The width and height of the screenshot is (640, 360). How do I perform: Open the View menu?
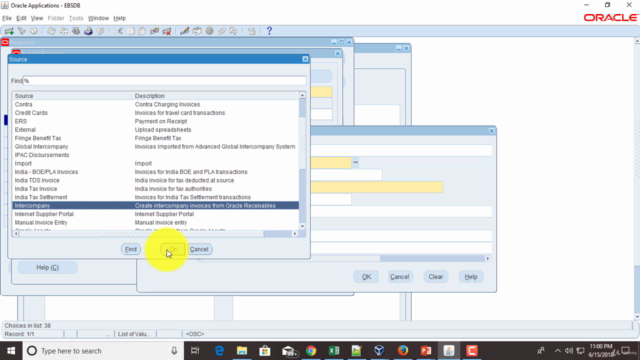pyautogui.click(x=37, y=18)
